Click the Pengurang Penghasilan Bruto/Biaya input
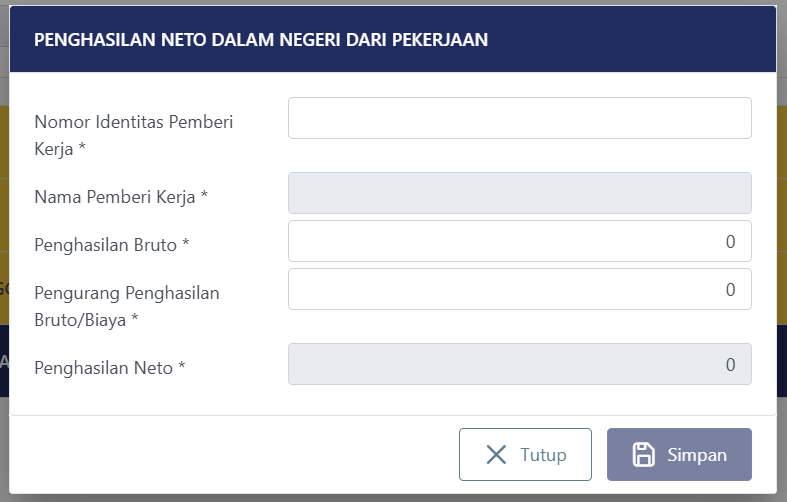787x502 pixels. (519, 289)
